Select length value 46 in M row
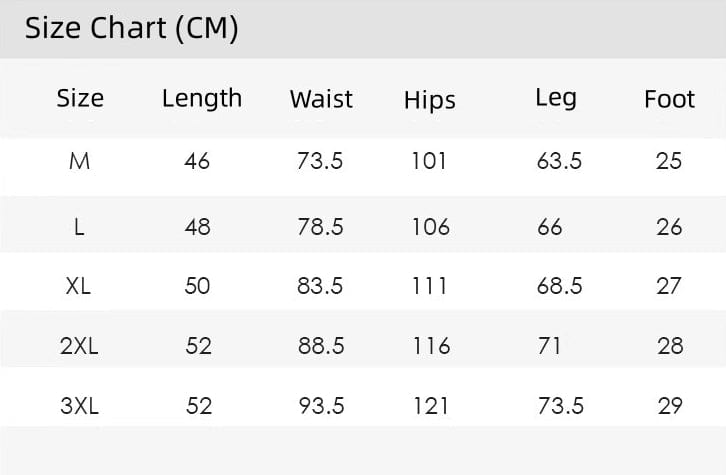Viewport: 726px width, 475px height. point(197,161)
